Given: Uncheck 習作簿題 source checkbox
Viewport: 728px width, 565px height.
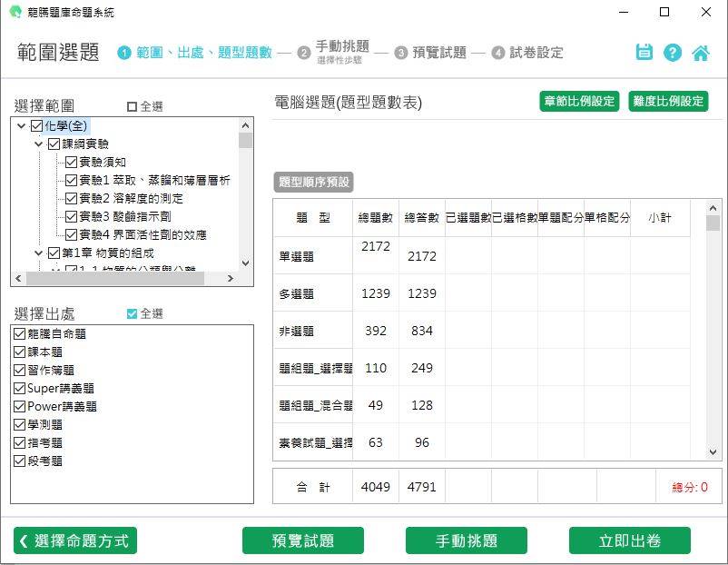Looking at the screenshot, I should pos(19,370).
